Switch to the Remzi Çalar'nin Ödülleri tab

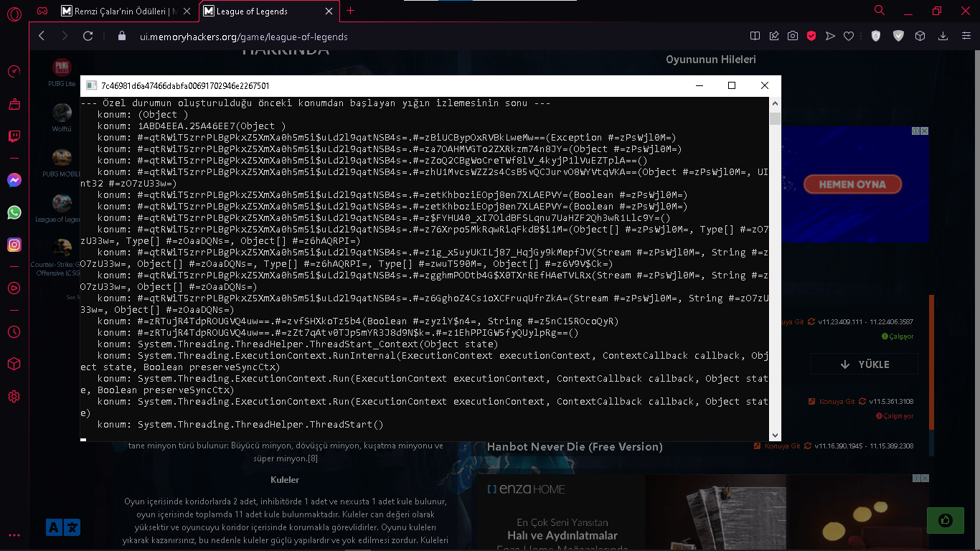coord(126,11)
